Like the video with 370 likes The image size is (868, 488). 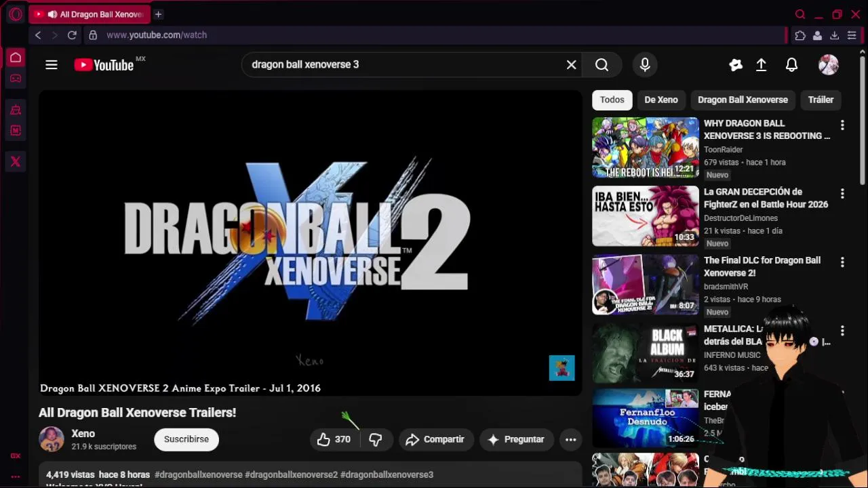[x=334, y=439]
